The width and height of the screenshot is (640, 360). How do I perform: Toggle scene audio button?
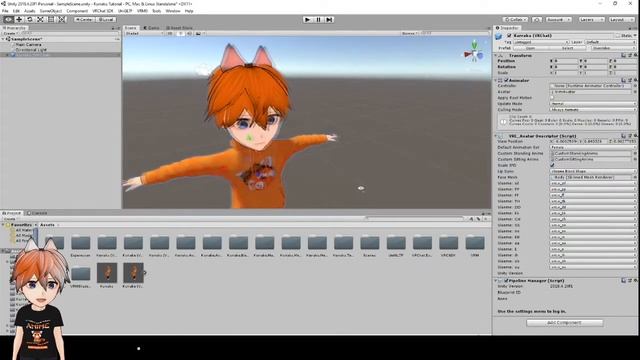click(189, 33)
